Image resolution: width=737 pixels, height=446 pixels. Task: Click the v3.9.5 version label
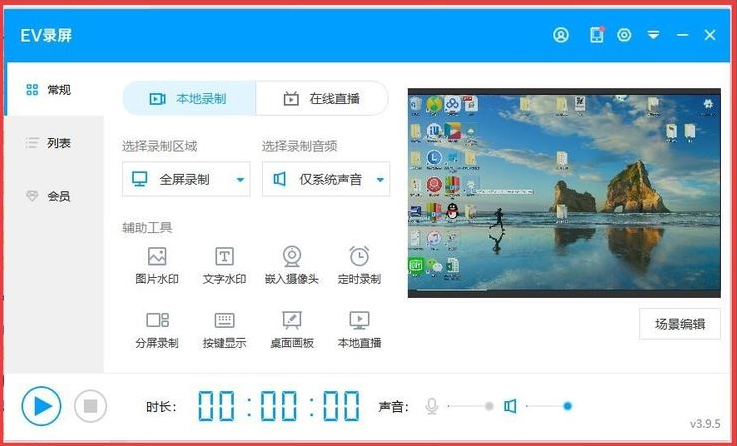(705, 424)
